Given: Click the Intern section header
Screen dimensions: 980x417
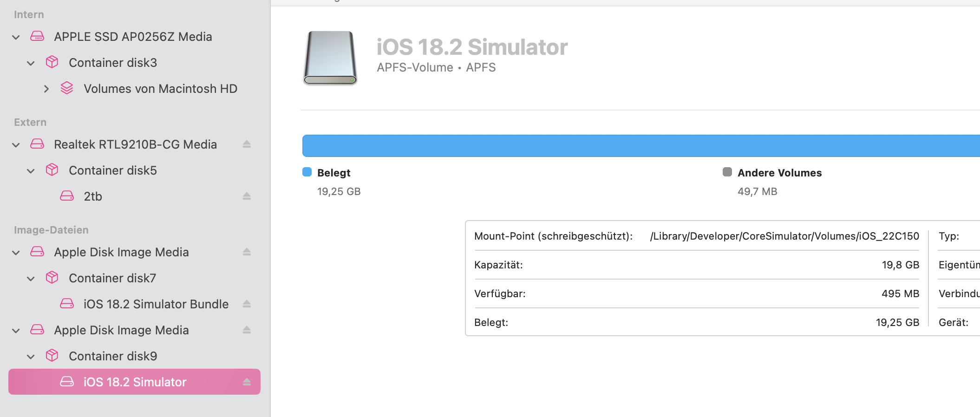Looking at the screenshot, I should tap(29, 14).
